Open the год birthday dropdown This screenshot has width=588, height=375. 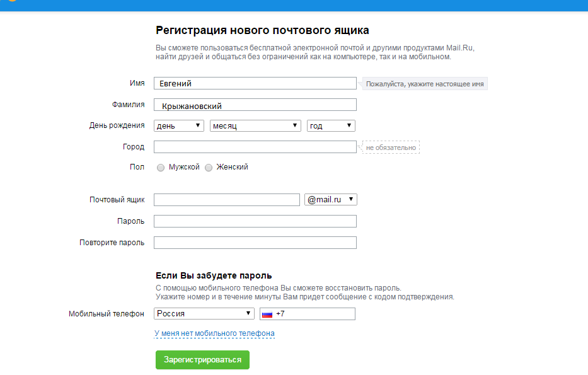click(x=331, y=125)
